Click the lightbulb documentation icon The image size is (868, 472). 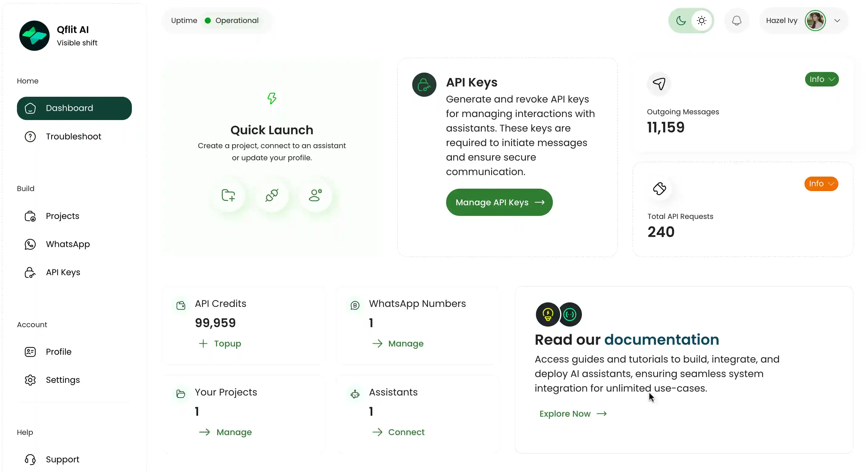(x=547, y=314)
